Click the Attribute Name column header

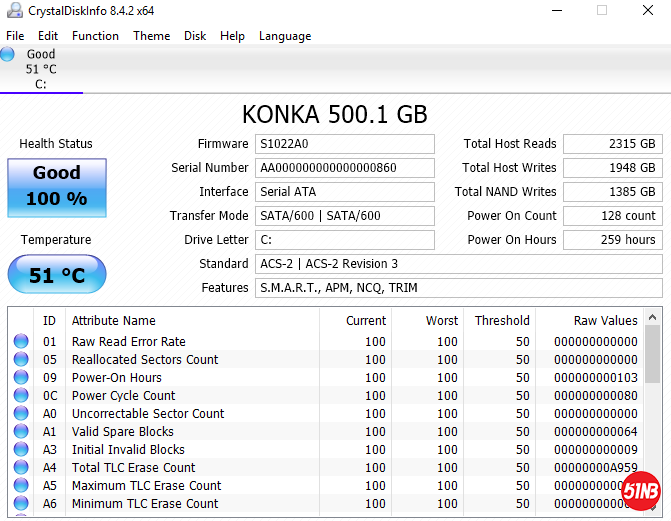114,321
